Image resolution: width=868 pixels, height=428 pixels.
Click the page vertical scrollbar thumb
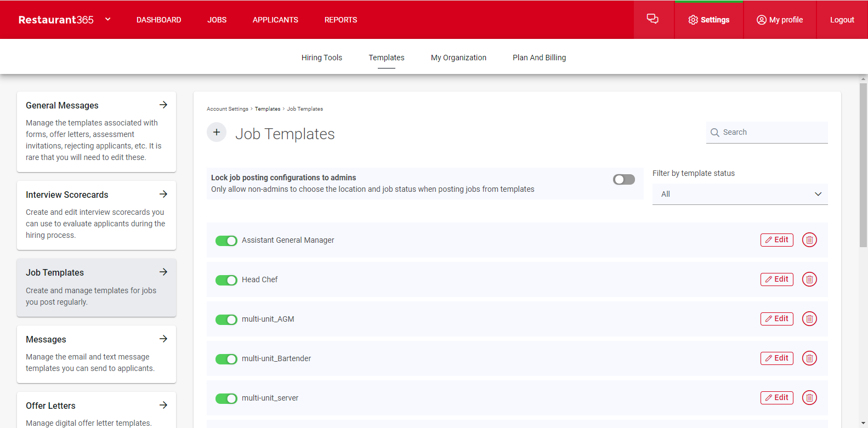click(864, 164)
